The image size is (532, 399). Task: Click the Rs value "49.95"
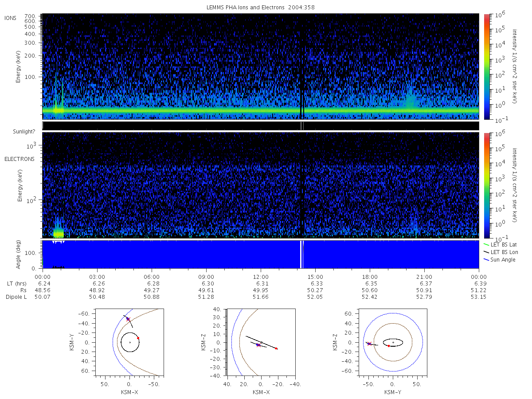(x=261, y=290)
